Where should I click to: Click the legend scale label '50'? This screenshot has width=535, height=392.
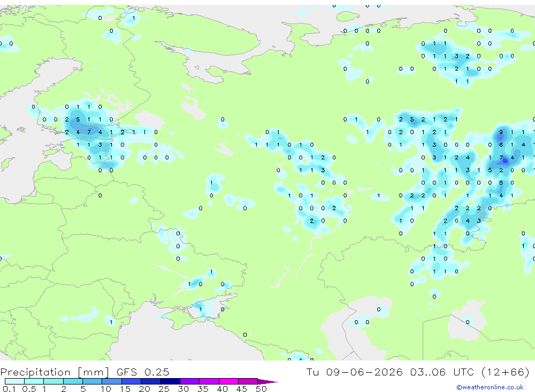[261, 389]
